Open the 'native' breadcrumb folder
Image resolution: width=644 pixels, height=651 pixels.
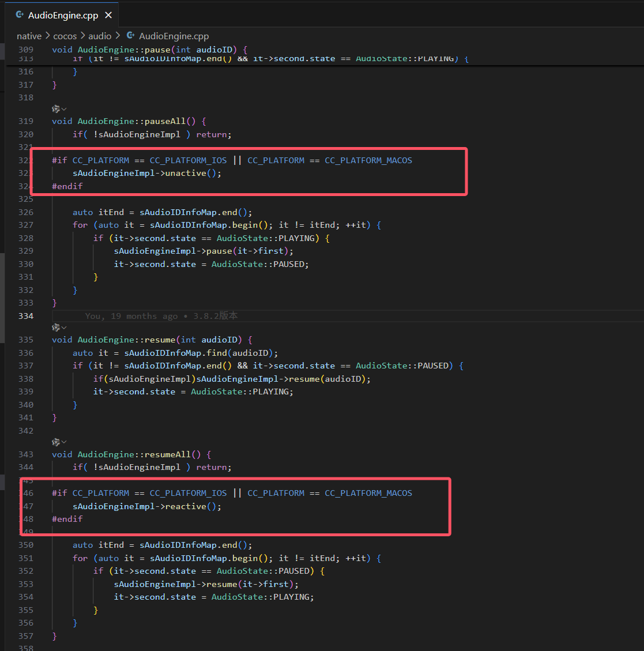pos(29,36)
